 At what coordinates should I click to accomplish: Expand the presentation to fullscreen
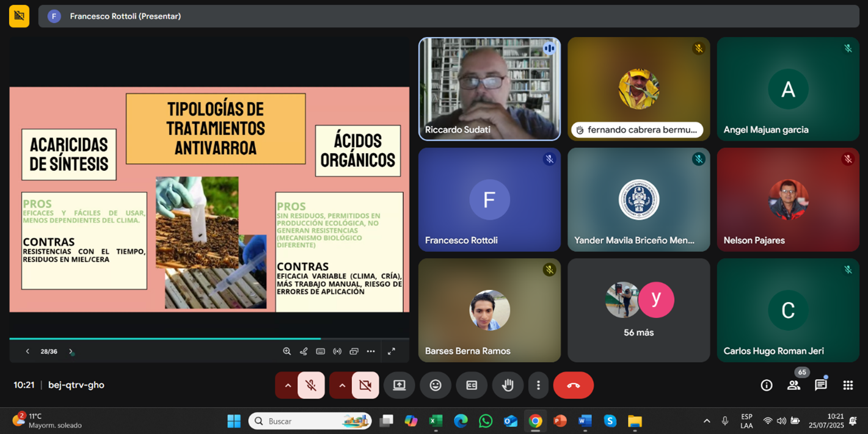coord(392,352)
